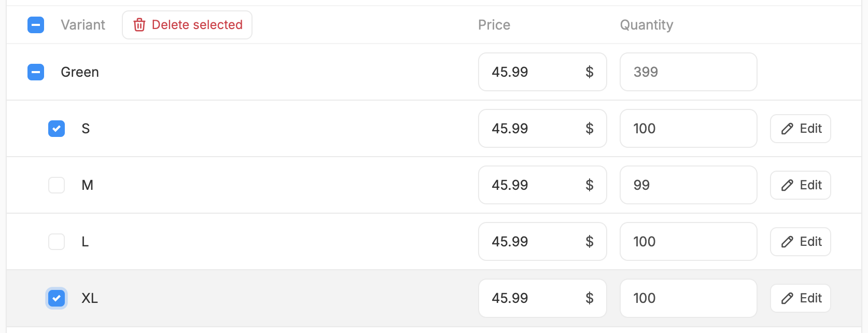Click the pencil icon in L row
The height and width of the screenshot is (333, 868).
click(x=787, y=242)
